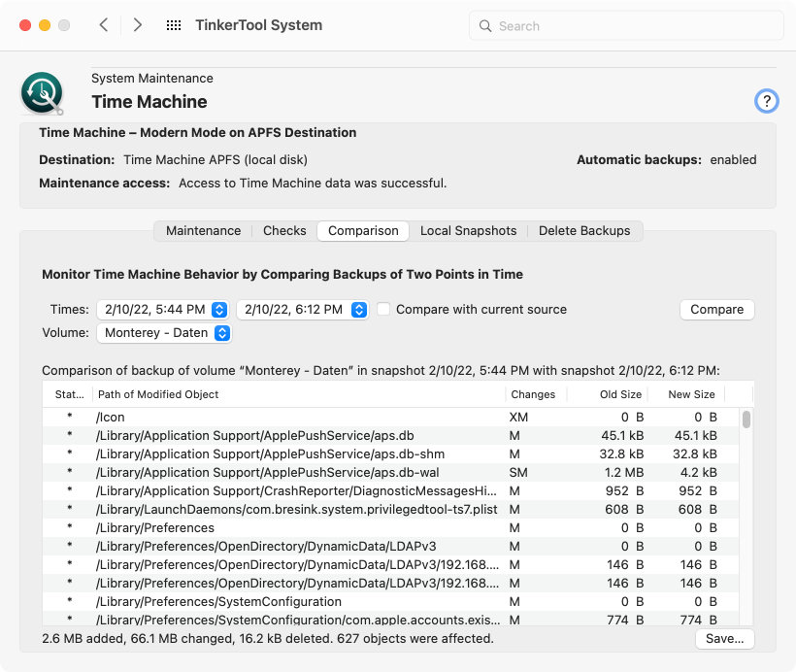This screenshot has width=796, height=672.
Task: Click the XM changes value
Action: click(x=518, y=417)
